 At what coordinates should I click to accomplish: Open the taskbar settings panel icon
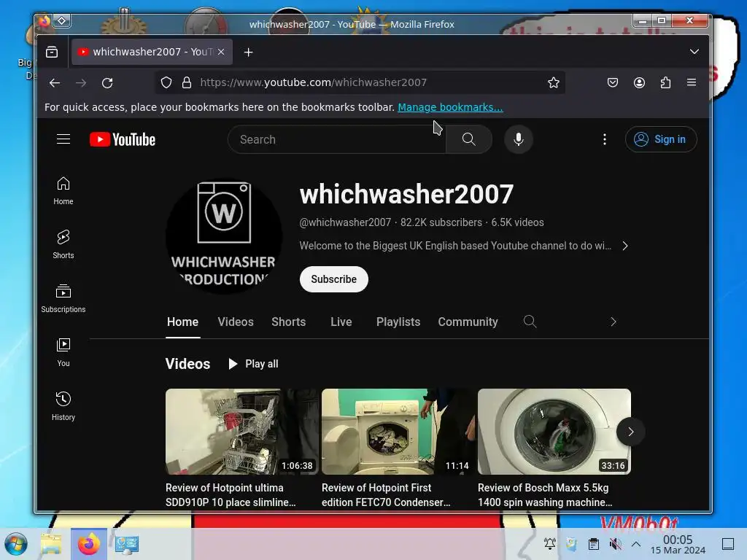(x=127, y=544)
